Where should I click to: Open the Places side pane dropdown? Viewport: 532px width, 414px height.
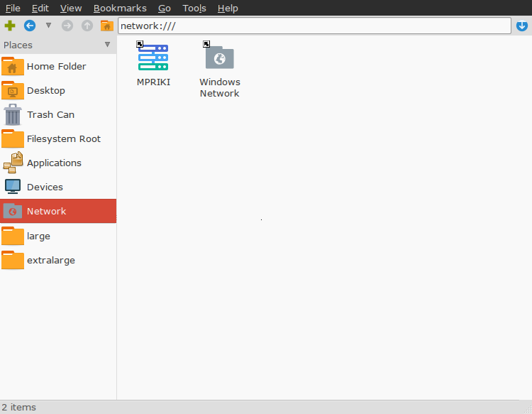tap(107, 45)
